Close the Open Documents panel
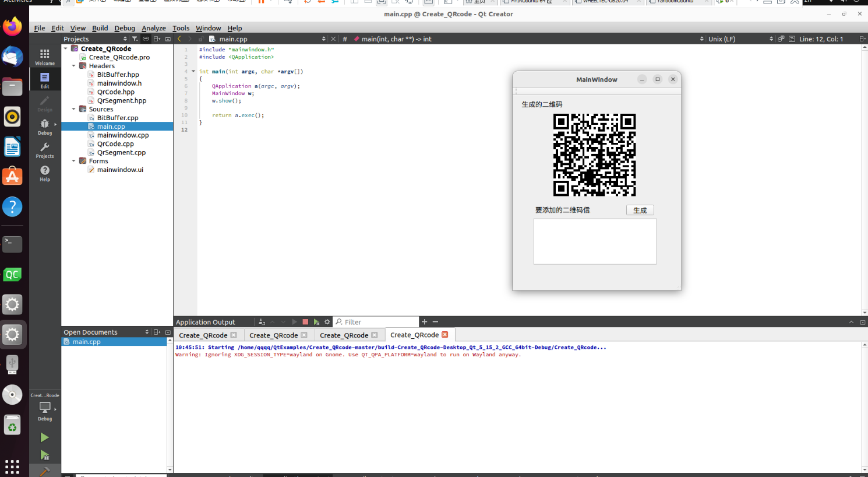The width and height of the screenshot is (868, 477). click(168, 332)
